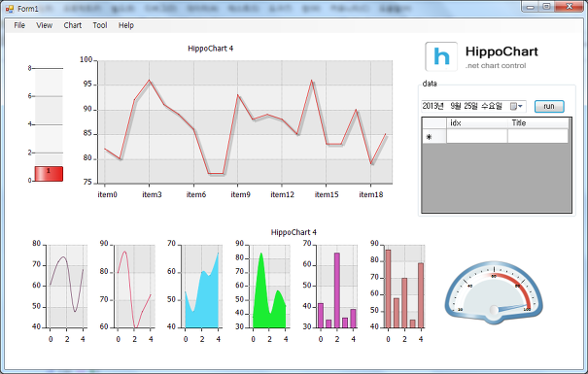The height and width of the screenshot is (374, 588).
Task: Click the Title column header
Action: [537, 123]
